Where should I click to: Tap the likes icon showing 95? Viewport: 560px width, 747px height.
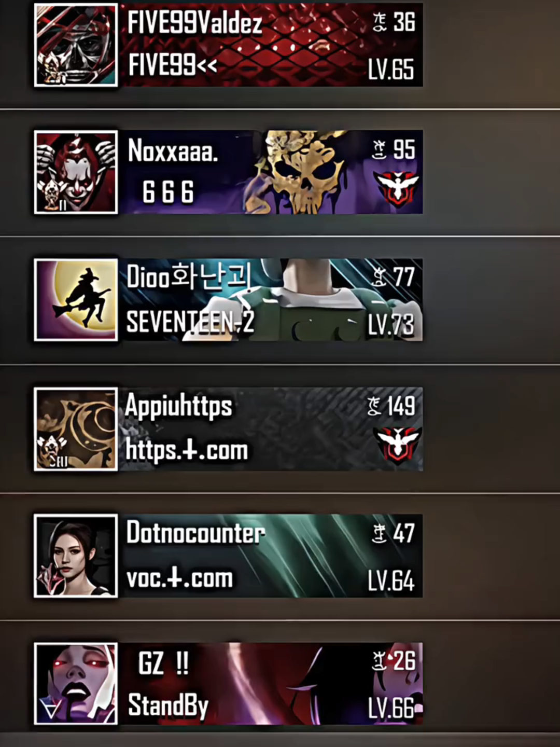(x=380, y=150)
